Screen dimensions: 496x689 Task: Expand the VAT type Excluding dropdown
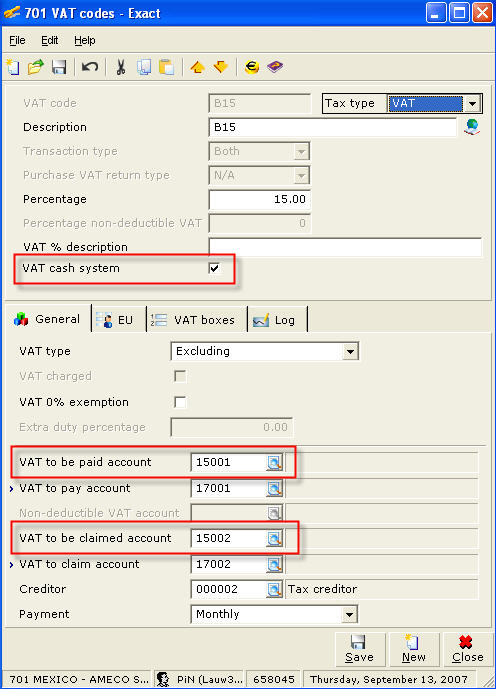350,352
